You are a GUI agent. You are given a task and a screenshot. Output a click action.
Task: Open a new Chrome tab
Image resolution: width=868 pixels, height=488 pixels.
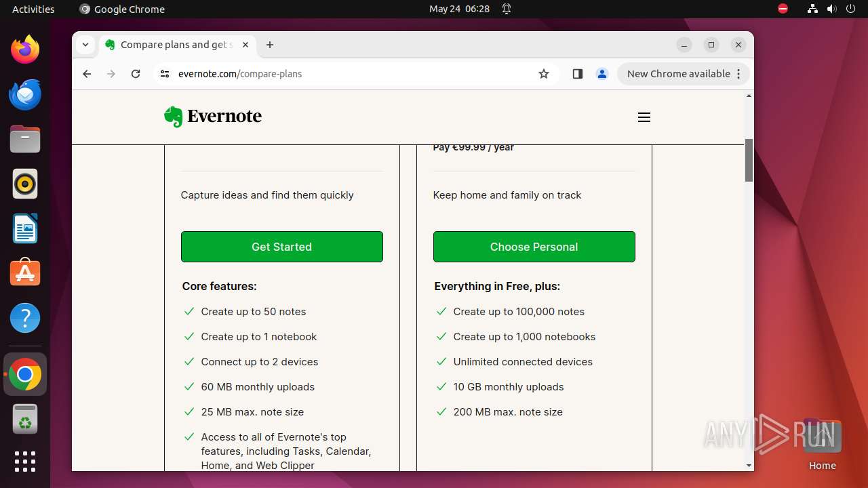pyautogui.click(x=270, y=45)
